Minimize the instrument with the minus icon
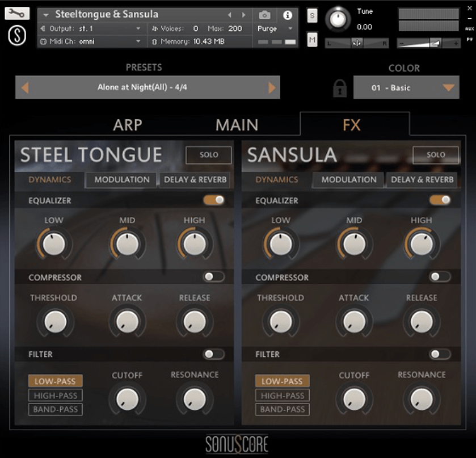Image resolution: width=476 pixels, height=458 pixels. [x=470, y=18]
